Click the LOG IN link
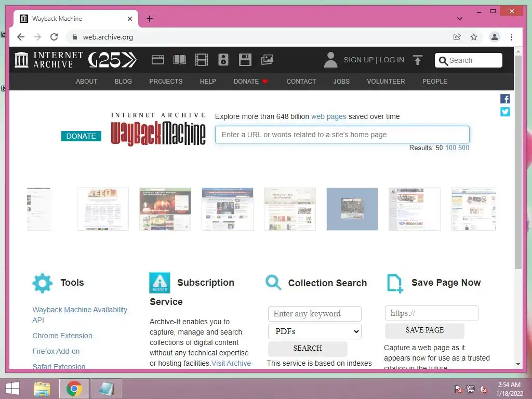532x399 pixels. tap(392, 60)
